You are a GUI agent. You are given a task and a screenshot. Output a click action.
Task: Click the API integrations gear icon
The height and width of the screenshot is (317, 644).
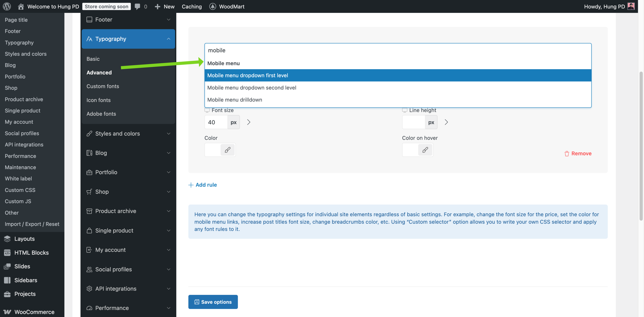click(x=89, y=289)
